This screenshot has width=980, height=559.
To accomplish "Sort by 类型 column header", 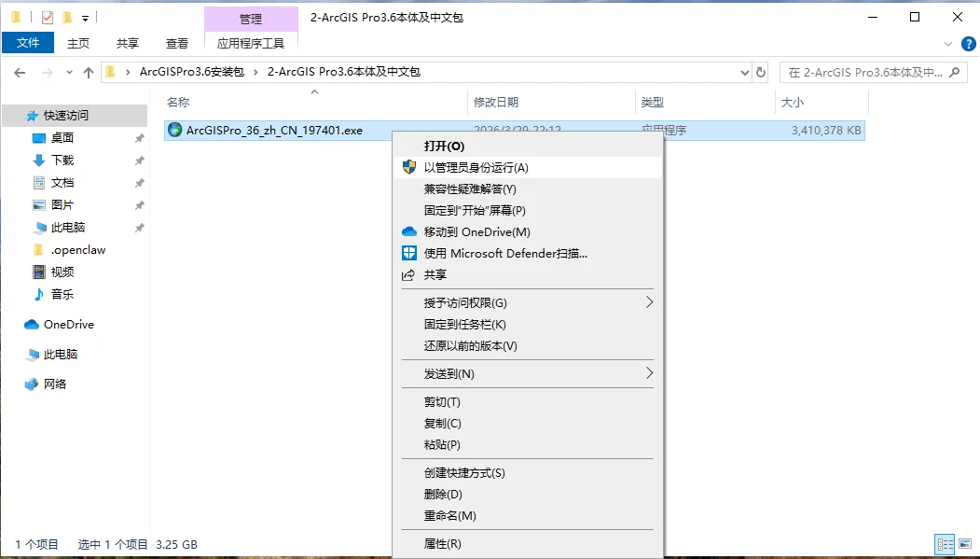I will (x=705, y=102).
